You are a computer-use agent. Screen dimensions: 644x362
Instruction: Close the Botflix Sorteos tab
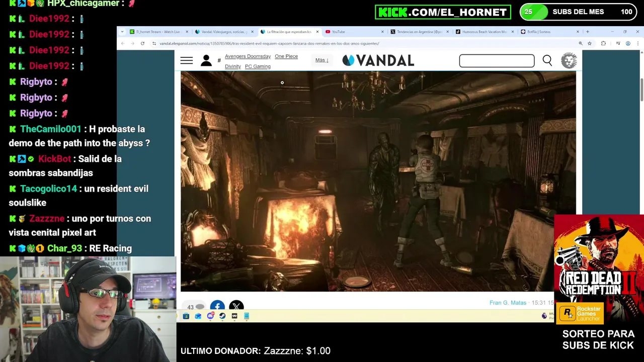578,32
